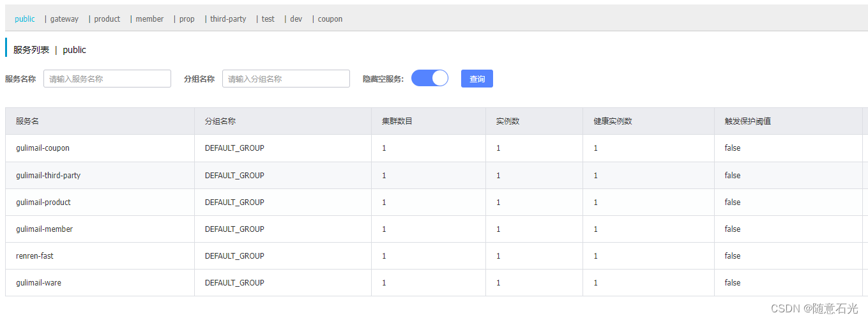Select the member namespace tab
This screenshot has width=868, height=320.
click(149, 19)
